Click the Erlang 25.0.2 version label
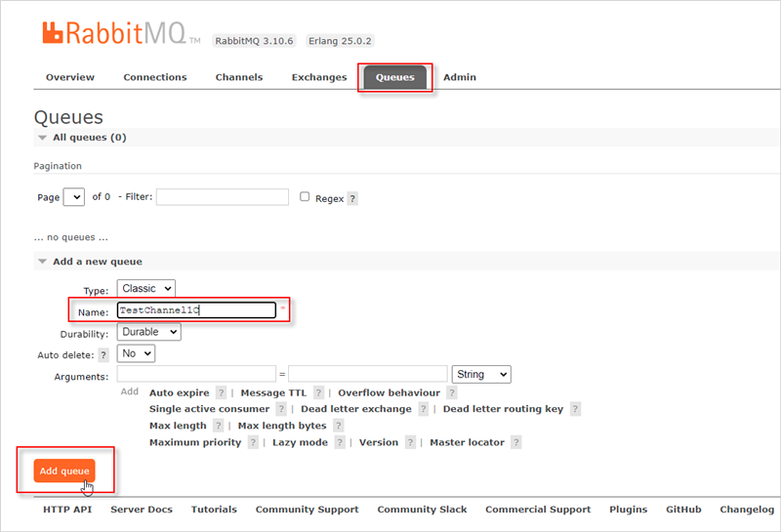The image size is (781, 532). pyautogui.click(x=340, y=41)
